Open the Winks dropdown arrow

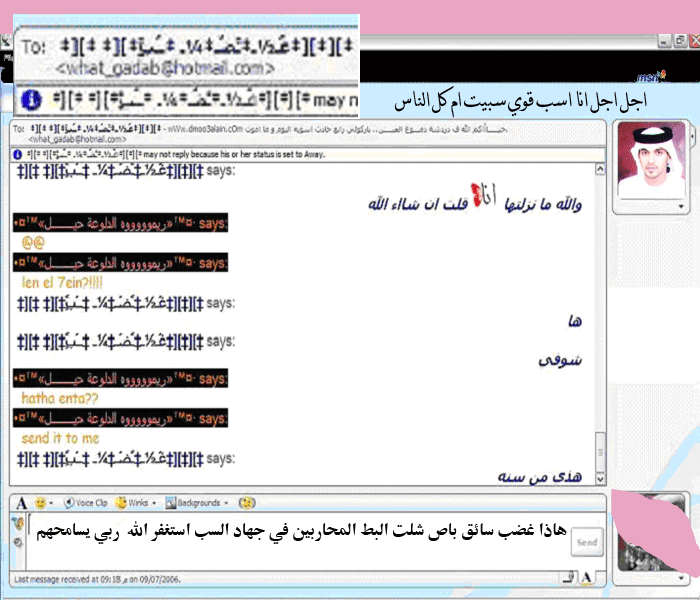tap(154, 503)
